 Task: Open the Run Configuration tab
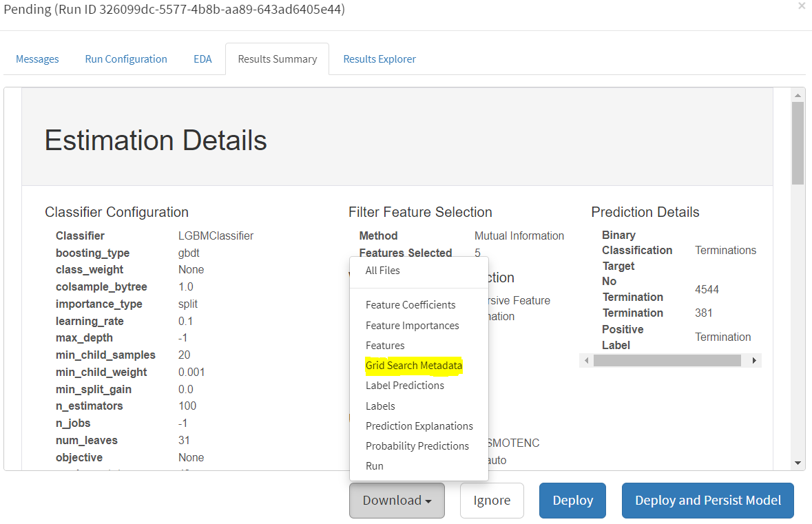click(126, 59)
